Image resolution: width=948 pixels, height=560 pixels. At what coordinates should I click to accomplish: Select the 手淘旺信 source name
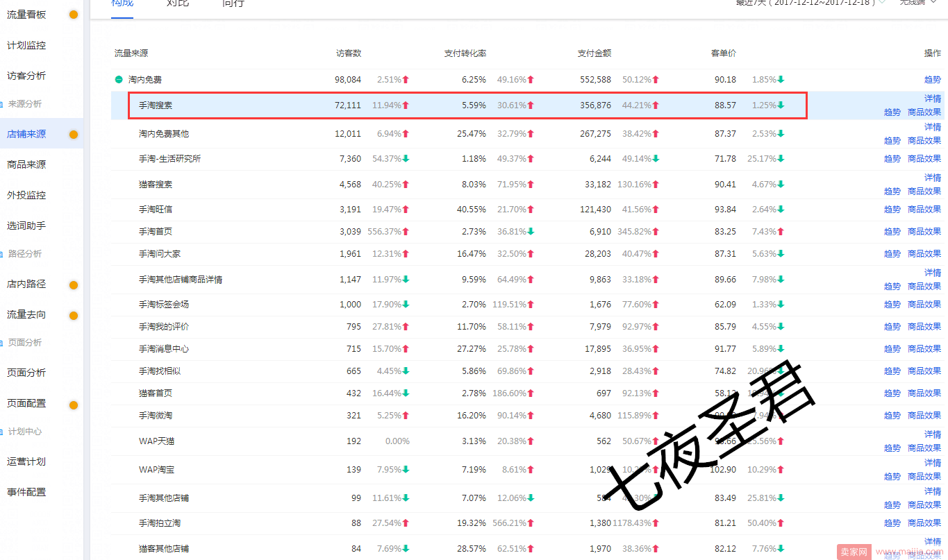click(x=156, y=209)
